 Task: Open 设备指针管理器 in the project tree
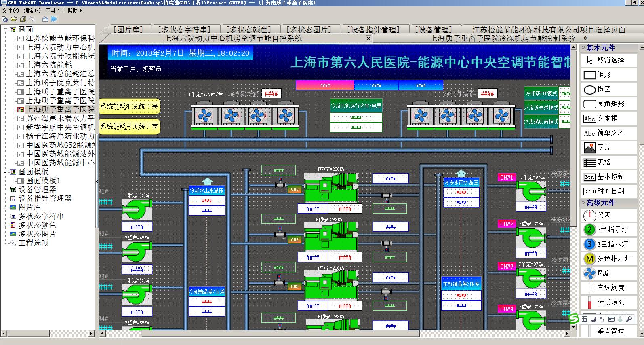click(45, 199)
